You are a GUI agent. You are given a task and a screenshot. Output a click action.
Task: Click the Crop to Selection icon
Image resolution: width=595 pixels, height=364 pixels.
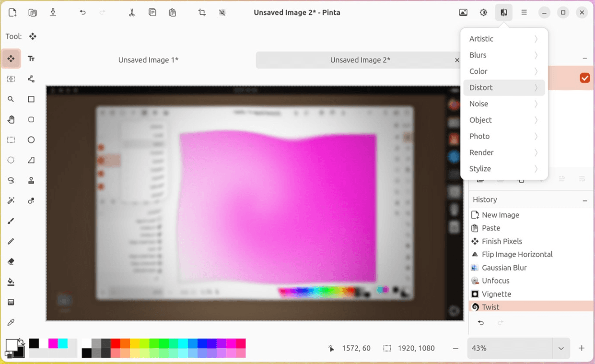pyautogui.click(x=202, y=12)
